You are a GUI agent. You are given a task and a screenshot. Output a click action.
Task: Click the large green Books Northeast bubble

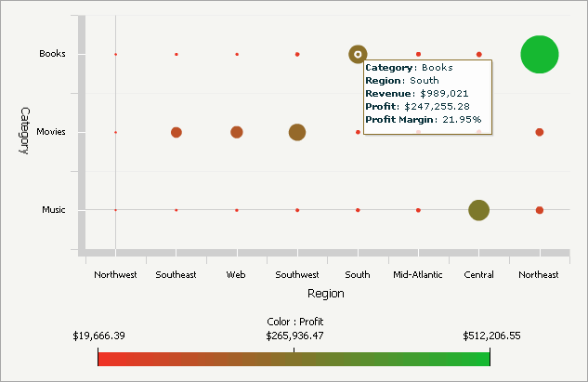[x=539, y=54]
